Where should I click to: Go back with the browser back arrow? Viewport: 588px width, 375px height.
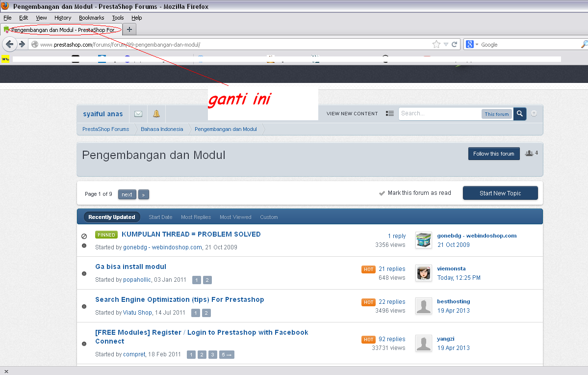tap(9, 44)
